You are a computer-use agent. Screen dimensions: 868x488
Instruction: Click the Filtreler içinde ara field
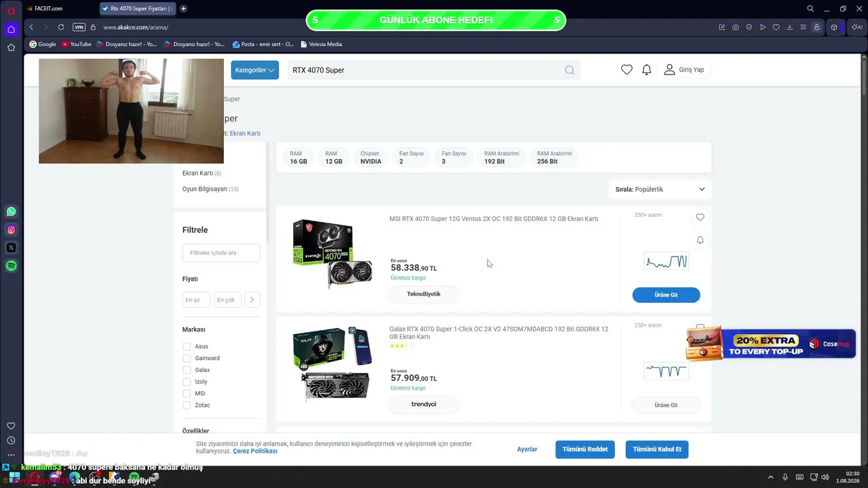point(221,253)
